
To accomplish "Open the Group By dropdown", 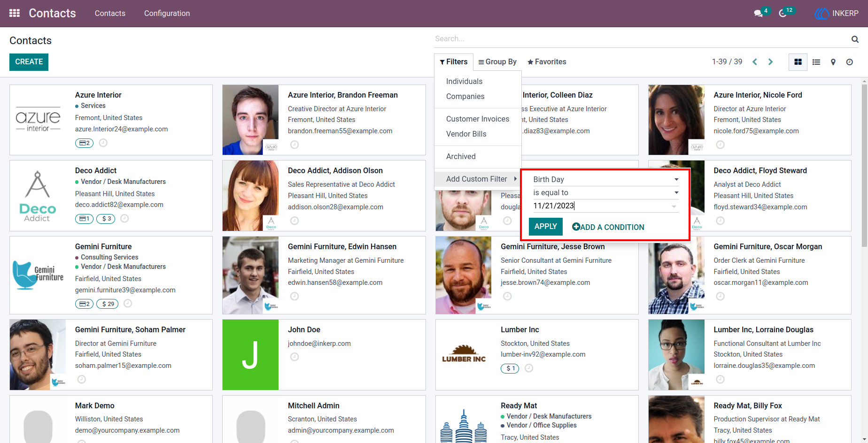I will [497, 62].
